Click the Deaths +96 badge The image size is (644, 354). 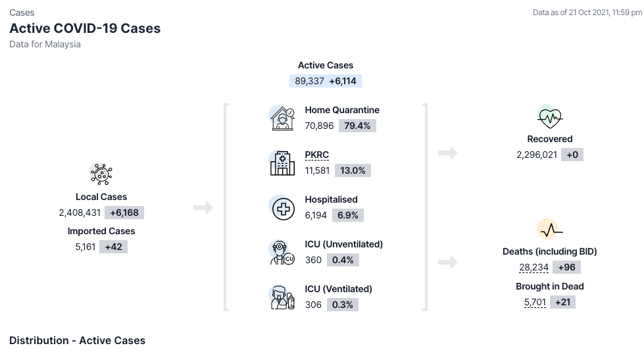click(x=566, y=268)
